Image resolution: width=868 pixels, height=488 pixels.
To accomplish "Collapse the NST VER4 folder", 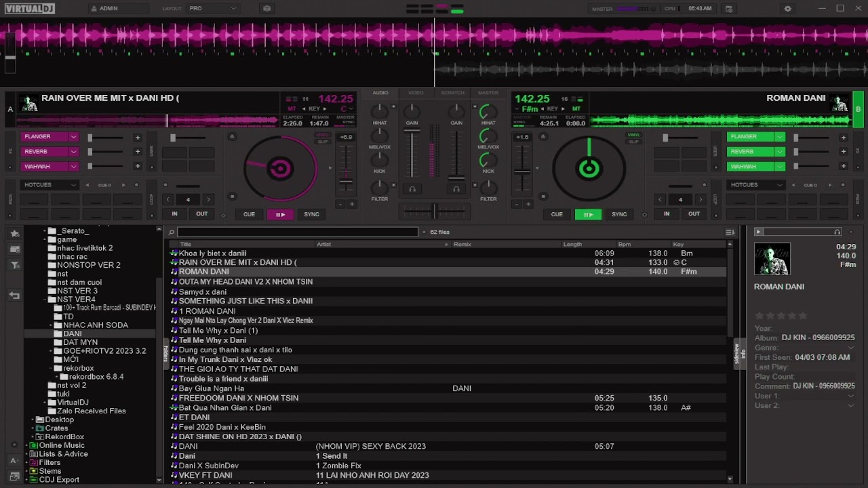I will click(45, 300).
